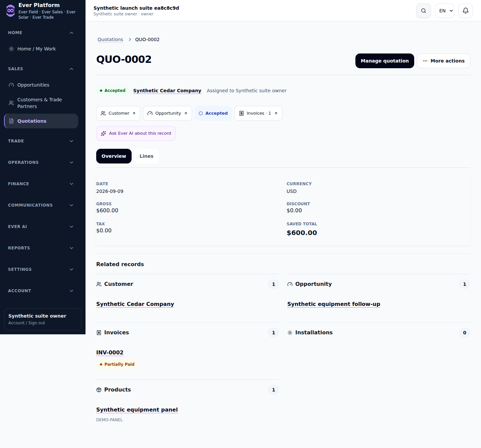Collapse the SALES sidebar section
Viewport: 481px width, 448px height.
point(41,69)
